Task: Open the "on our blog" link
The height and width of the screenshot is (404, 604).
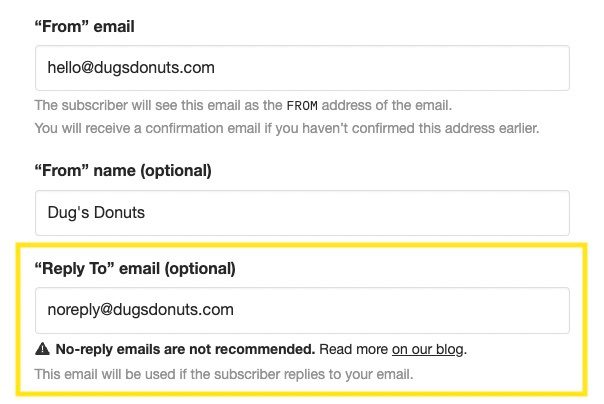Action: click(x=428, y=350)
